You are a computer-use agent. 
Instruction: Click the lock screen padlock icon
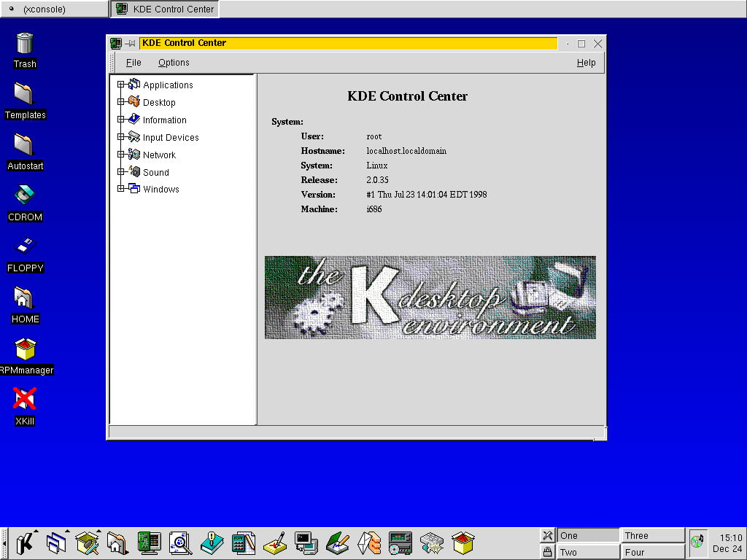[x=547, y=551]
